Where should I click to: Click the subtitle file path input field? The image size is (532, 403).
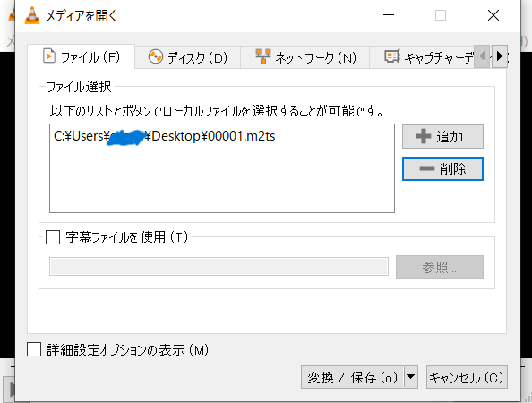pos(219,266)
